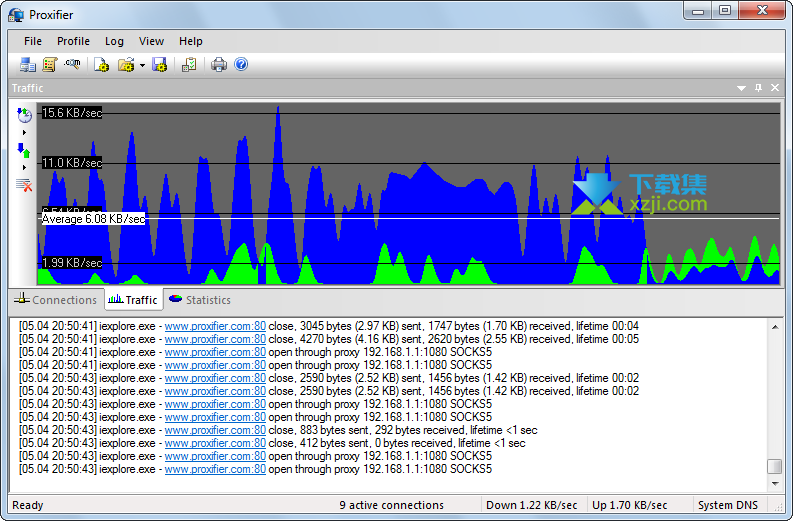Open the File menu

click(x=33, y=41)
